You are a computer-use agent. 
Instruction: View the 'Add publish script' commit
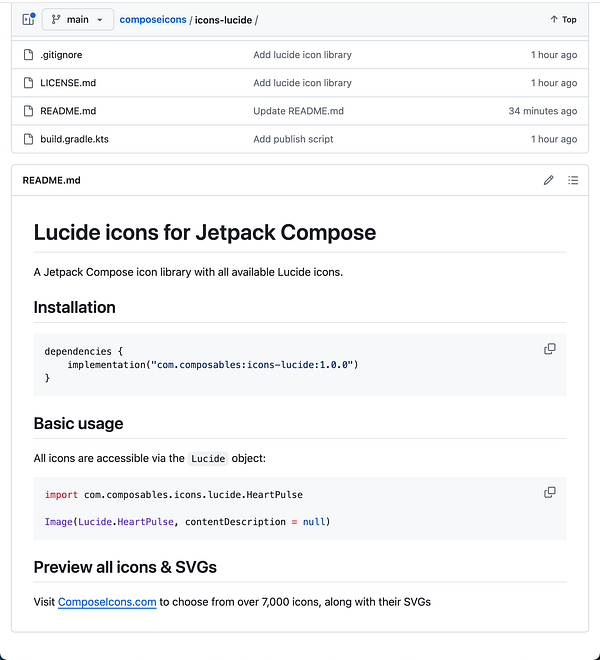[x=293, y=139]
